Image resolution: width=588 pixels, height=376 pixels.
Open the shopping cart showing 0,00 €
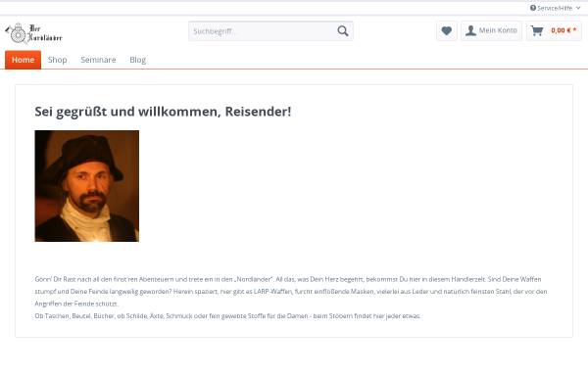pyautogui.click(x=554, y=30)
